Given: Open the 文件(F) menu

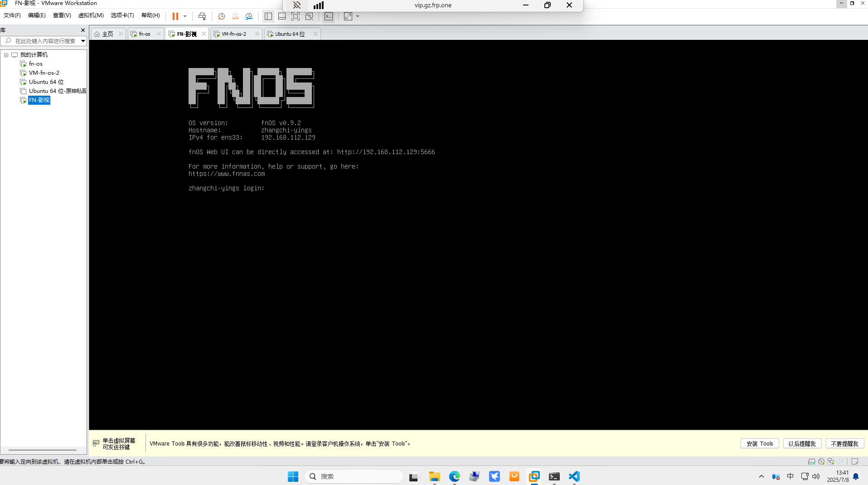Looking at the screenshot, I should coord(12,15).
